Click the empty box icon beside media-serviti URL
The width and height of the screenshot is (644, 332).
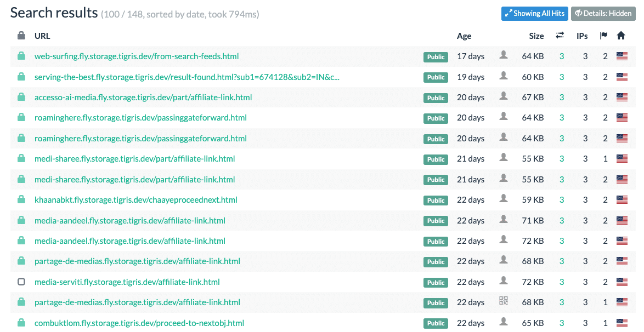[x=21, y=282]
